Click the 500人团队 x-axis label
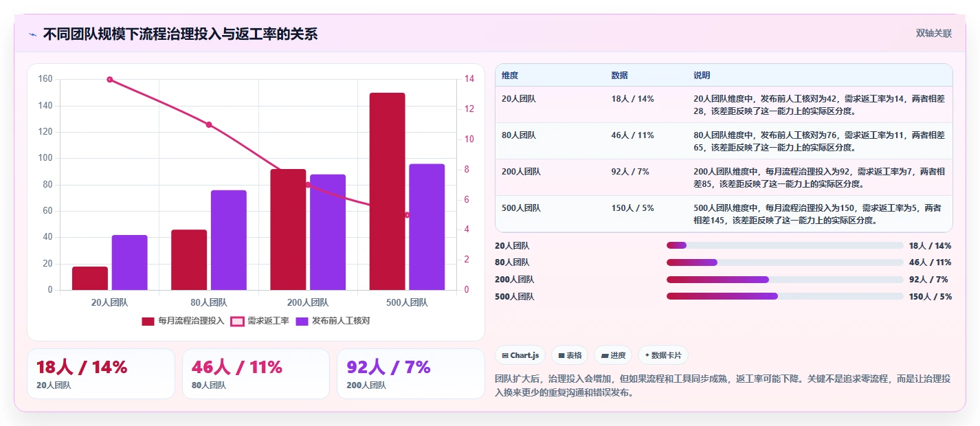Screen dimensions: 980x426 [407, 302]
